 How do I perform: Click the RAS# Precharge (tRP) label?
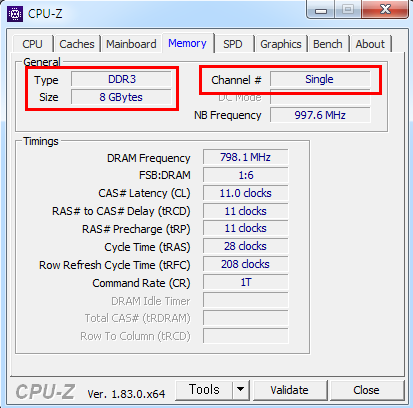click(x=136, y=229)
